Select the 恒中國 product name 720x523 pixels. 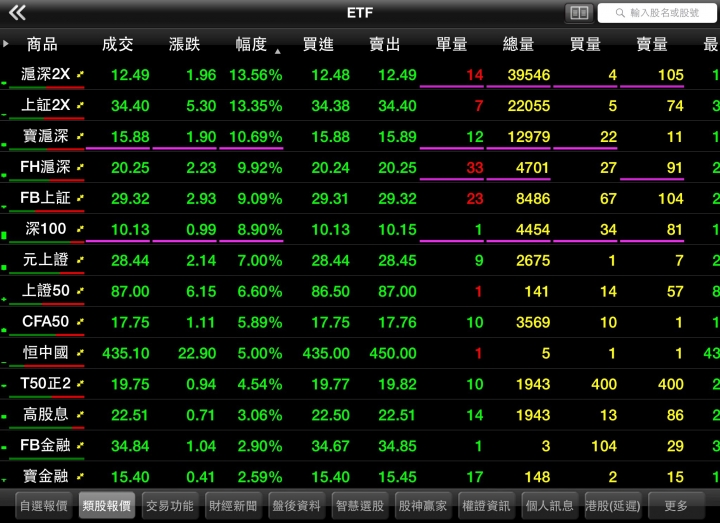tap(45, 353)
